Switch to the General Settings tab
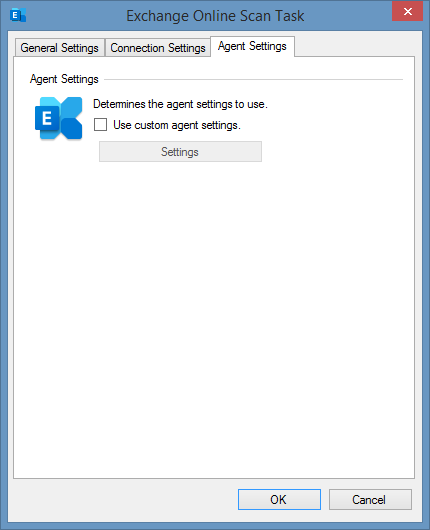 pyautogui.click(x=59, y=48)
